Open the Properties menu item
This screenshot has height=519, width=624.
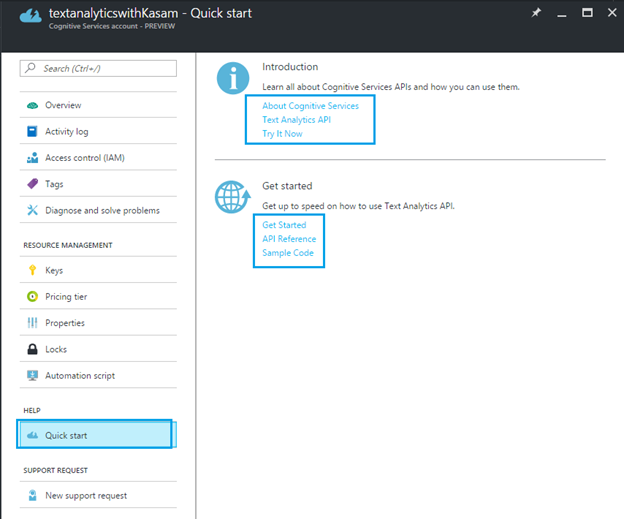pyautogui.click(x=64, y=323)
